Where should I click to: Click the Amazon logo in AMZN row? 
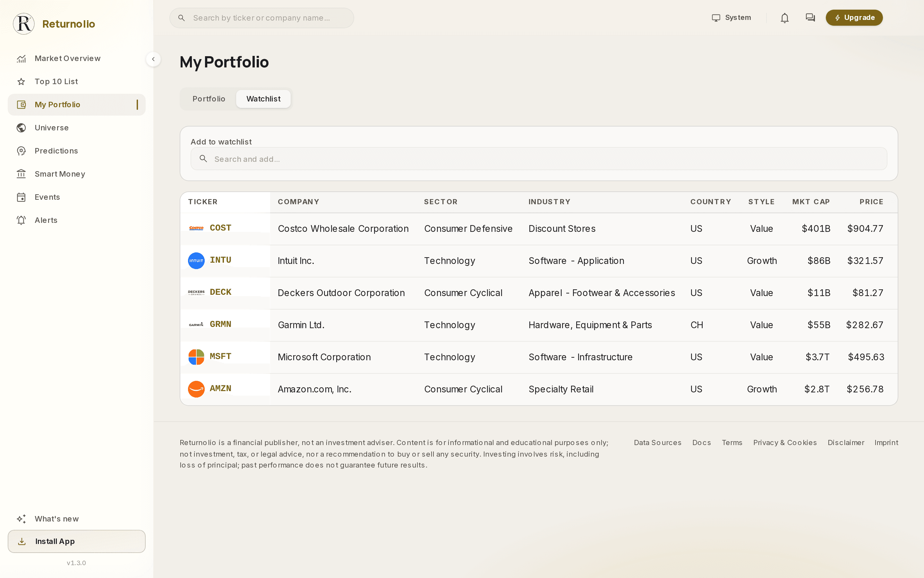click(x=196, y=389)
